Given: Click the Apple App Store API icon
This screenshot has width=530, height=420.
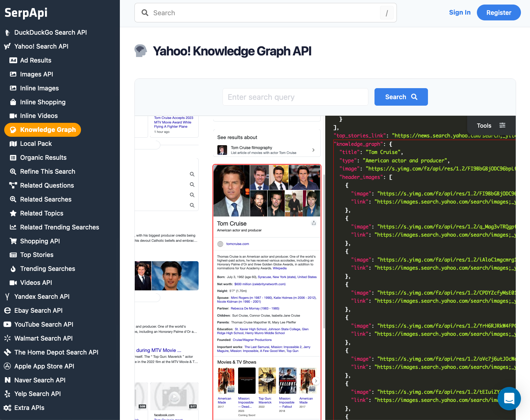Looking at the screenshot, I should pos(7,366).
